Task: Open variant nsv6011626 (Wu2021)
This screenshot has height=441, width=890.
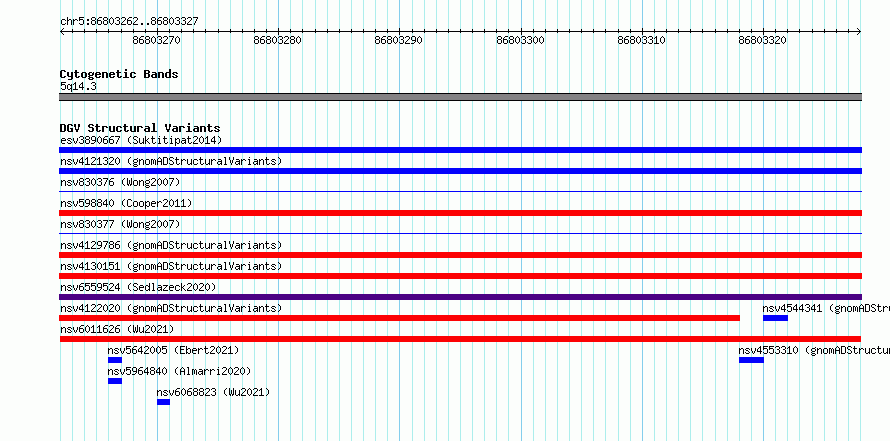Action: pyautogui.click(x=117, y=329)
